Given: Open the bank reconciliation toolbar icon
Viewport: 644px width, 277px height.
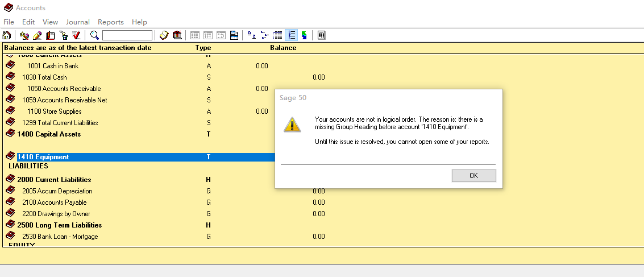Looking at the screenshot, I should coord(177,35).
